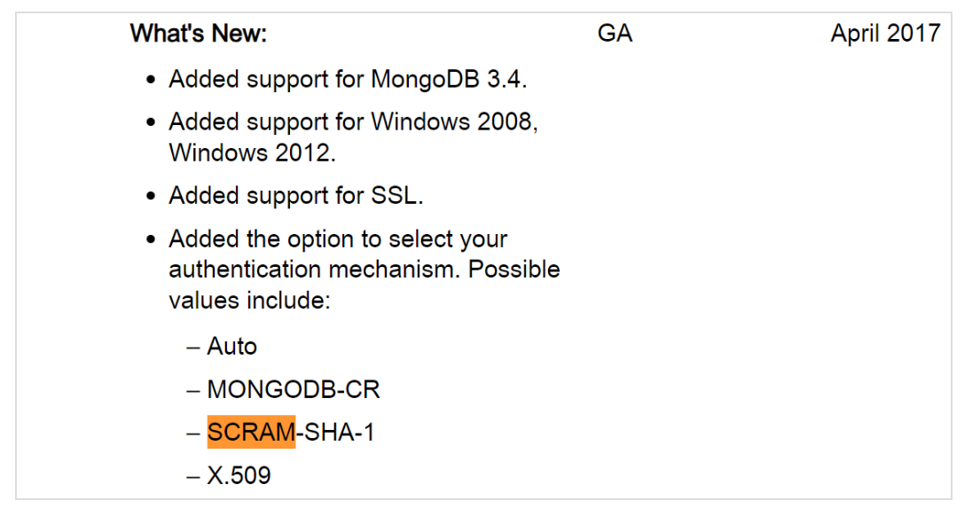Click the "MongoDB 3.4" text
980x524 pixels.
click(x=448, y=79)
